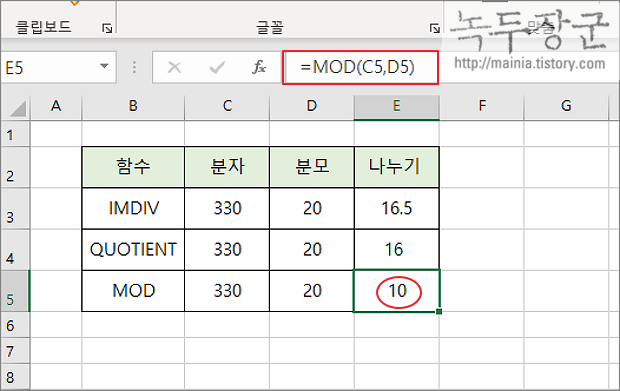Select column D header
This screenshot has width=620, height=391.
312,107
